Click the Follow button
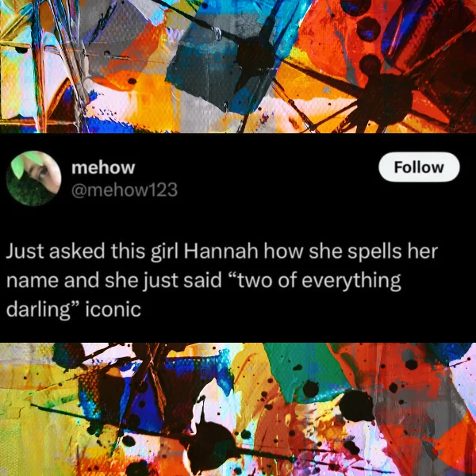The height and width of the screenshot is (476, 476). (419, 167)
